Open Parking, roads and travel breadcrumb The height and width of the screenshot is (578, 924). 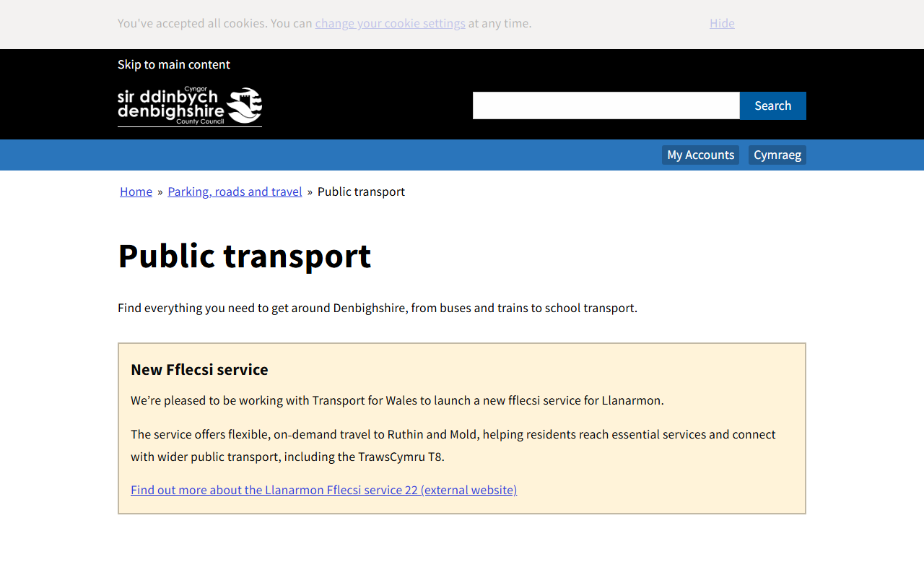coord(235,191)
